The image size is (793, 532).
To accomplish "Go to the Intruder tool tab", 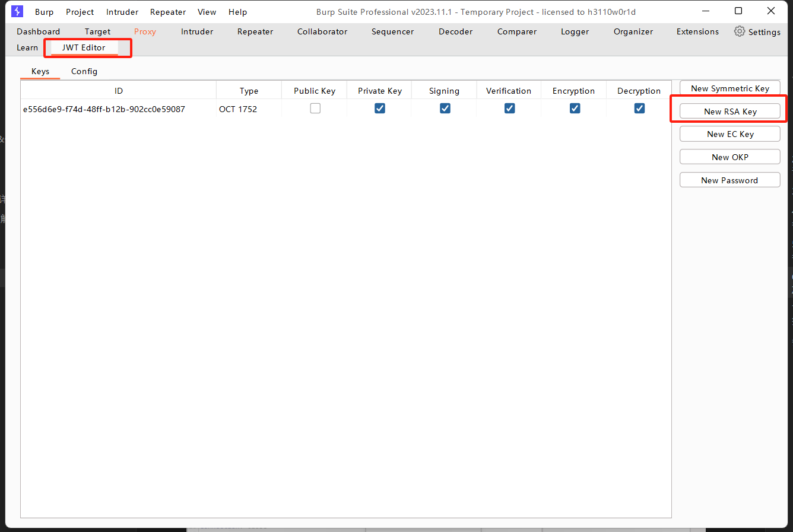I will 197,31.
